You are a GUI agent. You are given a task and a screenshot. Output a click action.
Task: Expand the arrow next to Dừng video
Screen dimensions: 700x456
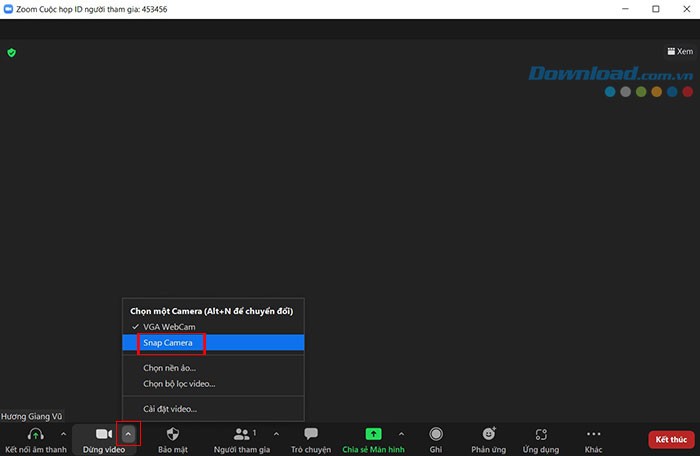(x=128, y=434)
